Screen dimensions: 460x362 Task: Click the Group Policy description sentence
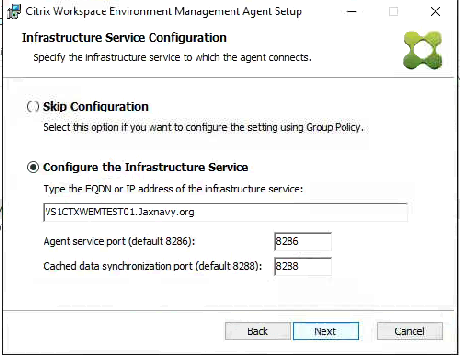pos(203,127)
